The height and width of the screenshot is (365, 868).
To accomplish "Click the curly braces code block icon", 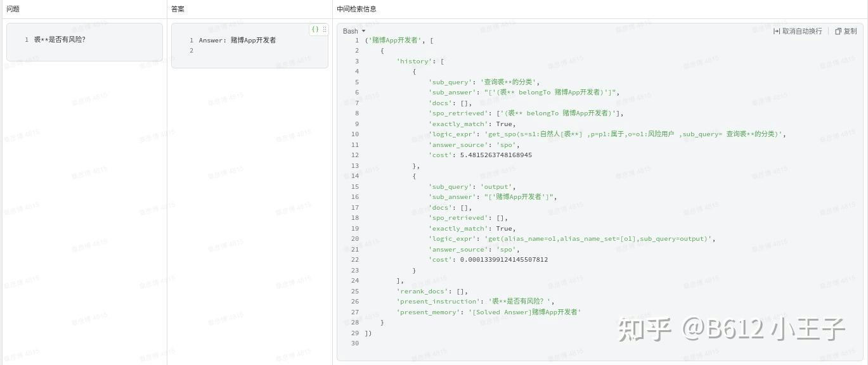I will click(x=315, y=29).
